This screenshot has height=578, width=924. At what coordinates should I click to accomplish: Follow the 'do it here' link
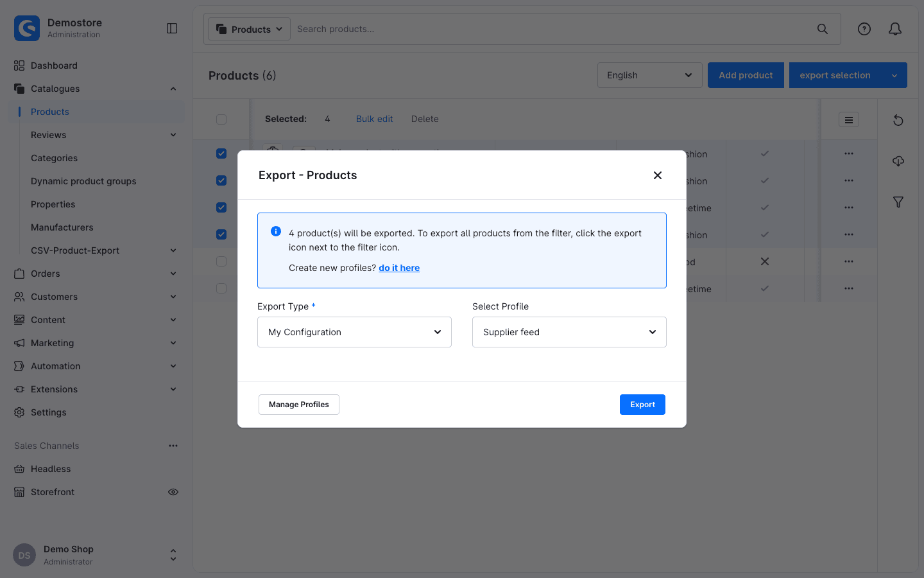click(399, 268)
